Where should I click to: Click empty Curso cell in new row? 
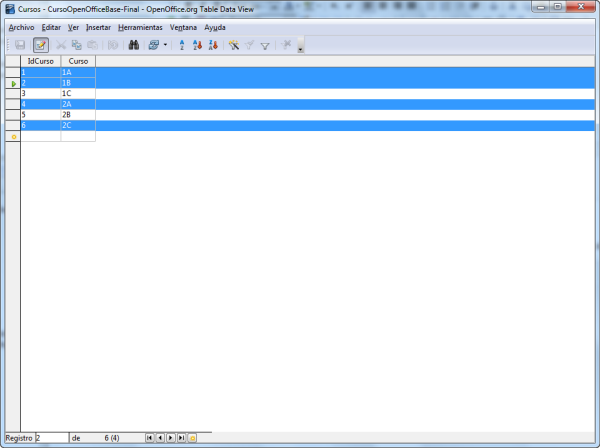(78, 136)
